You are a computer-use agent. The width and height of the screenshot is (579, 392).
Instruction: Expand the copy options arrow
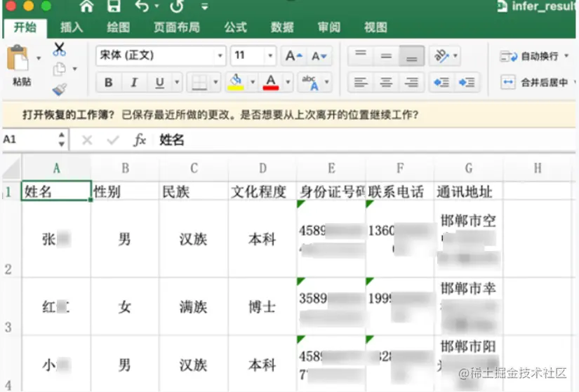tap(74, 69)
